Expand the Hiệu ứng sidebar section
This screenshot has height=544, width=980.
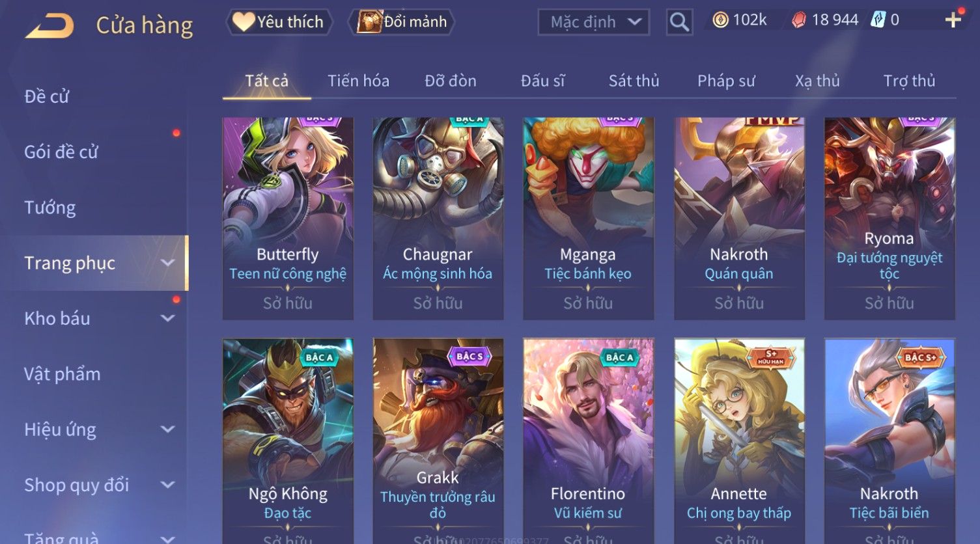click(168, 429)
